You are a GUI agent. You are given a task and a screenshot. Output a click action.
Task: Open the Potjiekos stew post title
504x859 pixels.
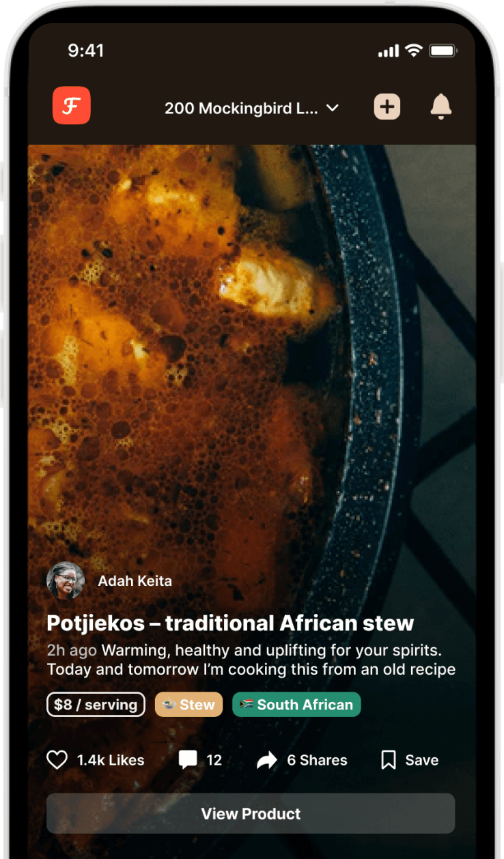click(x=230, y=623)
